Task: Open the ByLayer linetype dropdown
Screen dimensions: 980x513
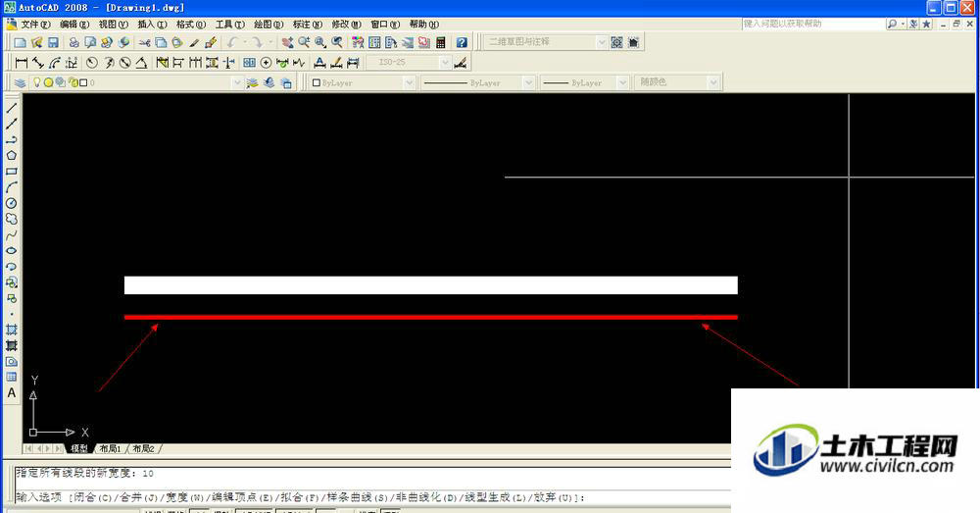Action: click(529, 82)
